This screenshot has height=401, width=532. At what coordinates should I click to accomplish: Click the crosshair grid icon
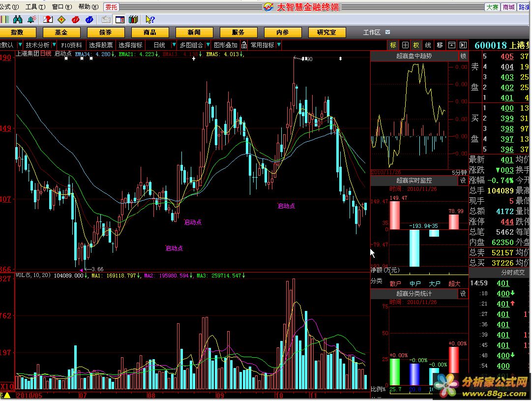click(405, 45)
